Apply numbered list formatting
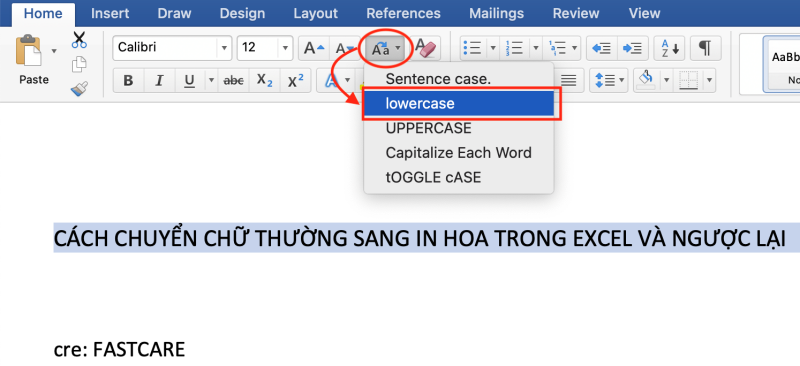 tap(514, 48)
